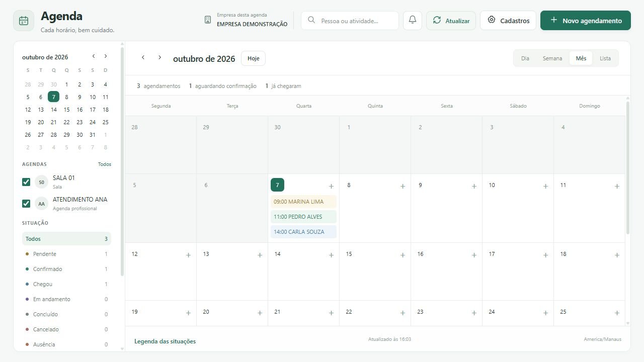Switch to Dia view

[x=525, y=58]
